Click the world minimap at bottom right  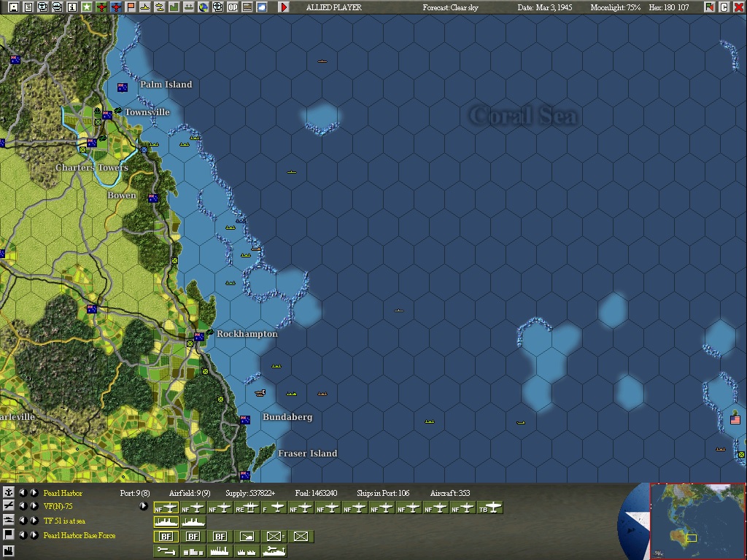click(x=698, y=521)
